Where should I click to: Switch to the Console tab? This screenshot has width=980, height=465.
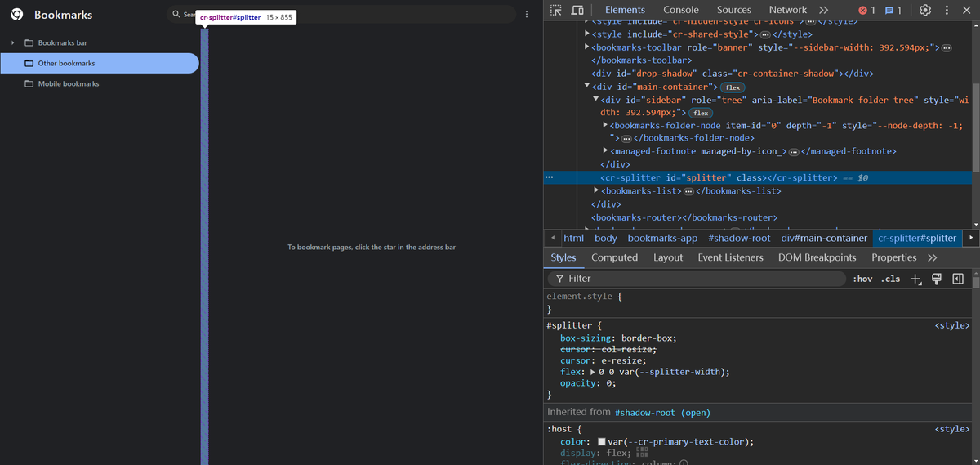(680, 10)
